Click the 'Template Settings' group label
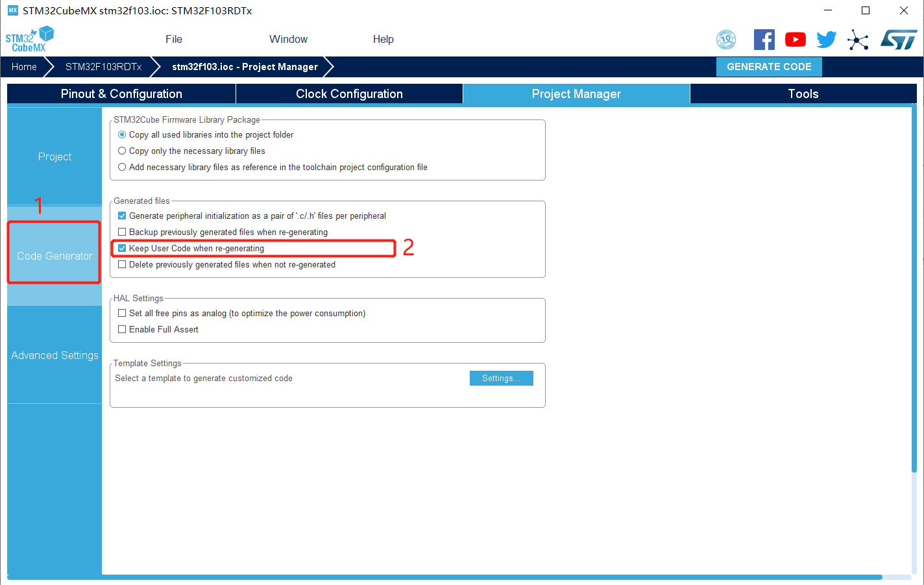This screenshot has height=585, width=924. 147,363
